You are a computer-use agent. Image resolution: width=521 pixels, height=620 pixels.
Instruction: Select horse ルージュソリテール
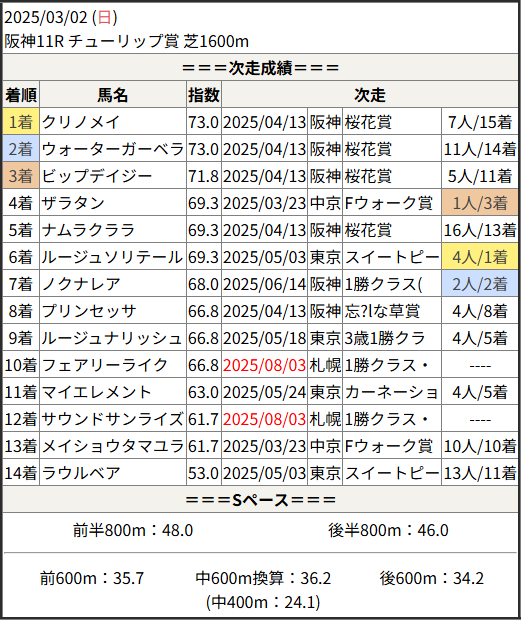[112, 257]
